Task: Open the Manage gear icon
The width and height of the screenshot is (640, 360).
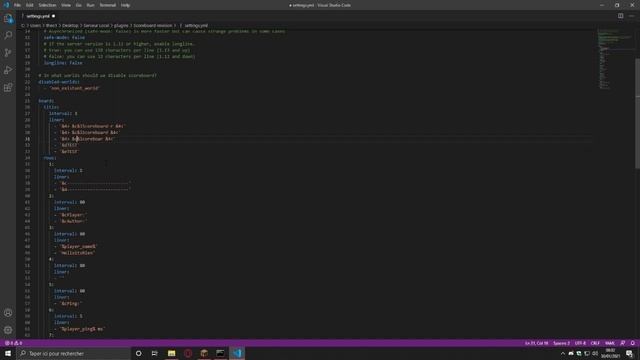Action: [8, 330]
